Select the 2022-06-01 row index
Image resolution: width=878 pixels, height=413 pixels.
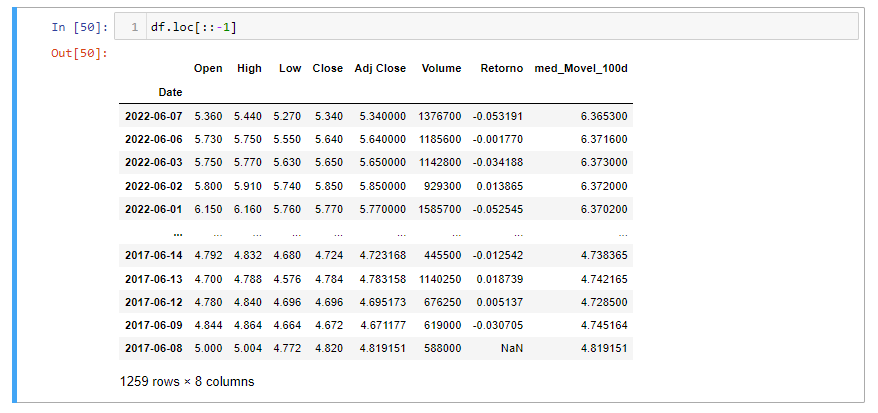click(x=153, y=209)
